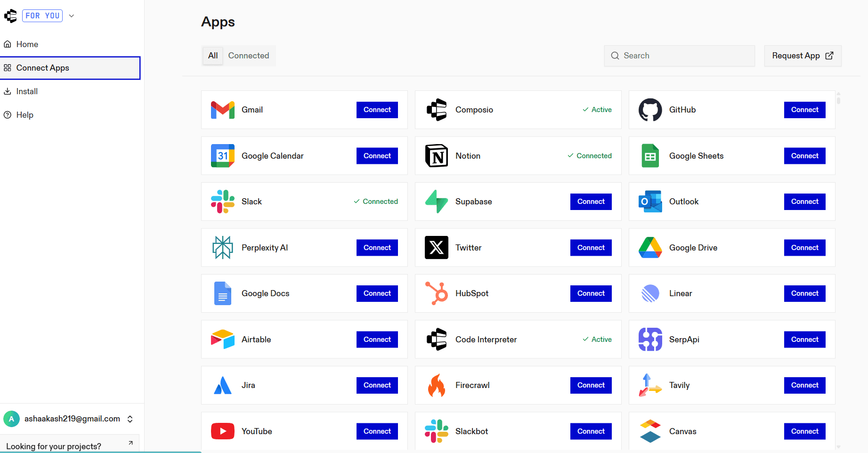Click the Slackbot app icon
The width and height of the screenshot is (868, 453).
pos(437,431)
